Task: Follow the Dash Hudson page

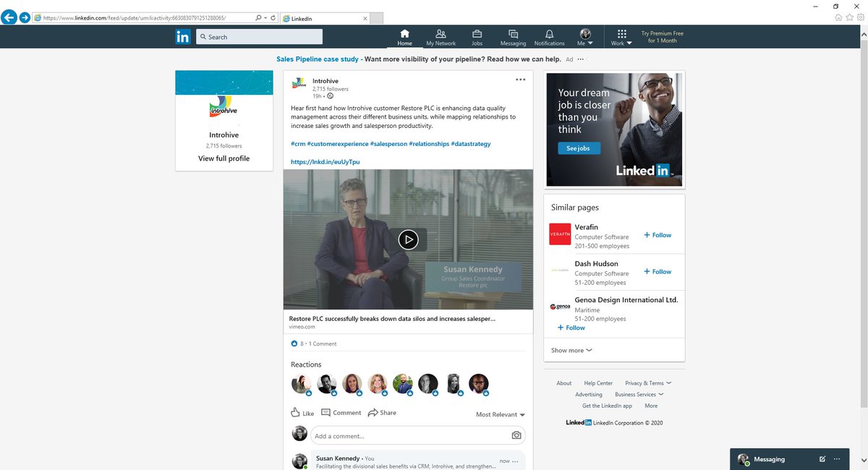Action: 658,272
